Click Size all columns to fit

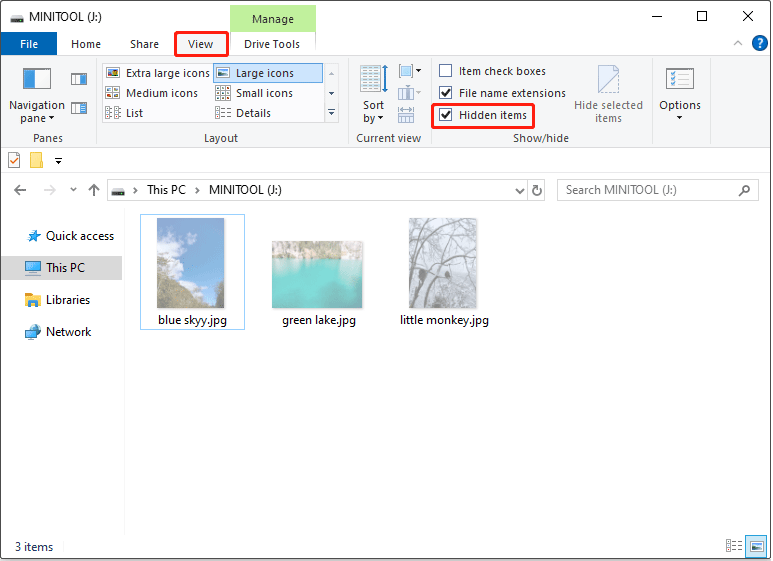click(x=406, y=114)
